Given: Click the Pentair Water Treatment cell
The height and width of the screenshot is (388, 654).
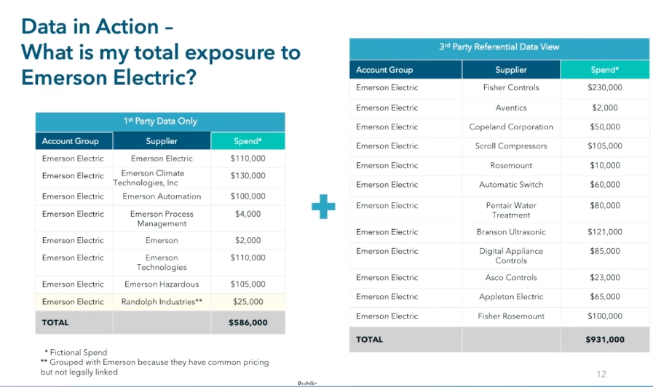Looking at the screenshot, I should click(511, 210).
